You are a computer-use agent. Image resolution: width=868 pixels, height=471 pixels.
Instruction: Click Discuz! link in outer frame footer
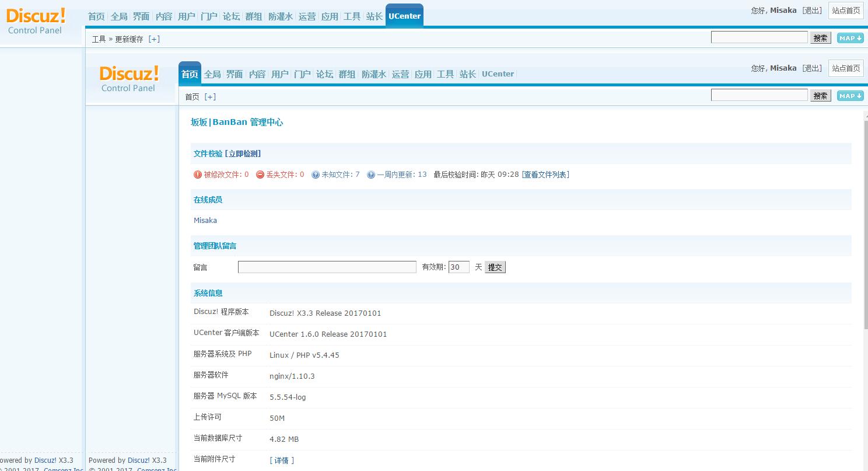click(45, 460)
